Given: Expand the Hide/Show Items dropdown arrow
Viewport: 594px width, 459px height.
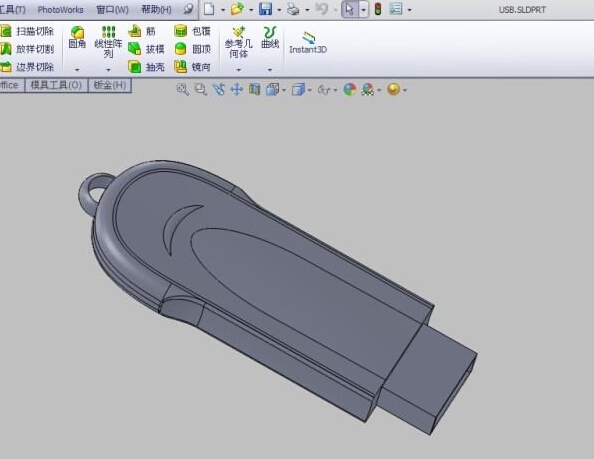Looking at the screenshot, I should [x=335, y=91].
